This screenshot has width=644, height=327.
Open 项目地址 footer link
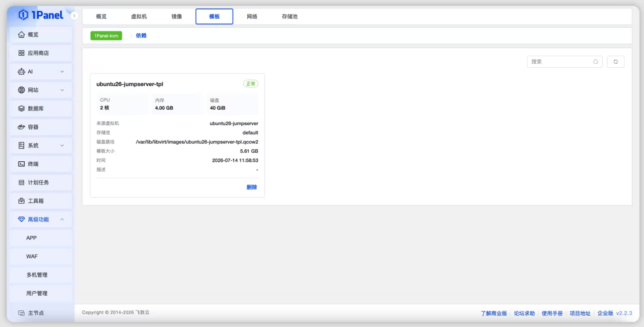pos(580,314)
